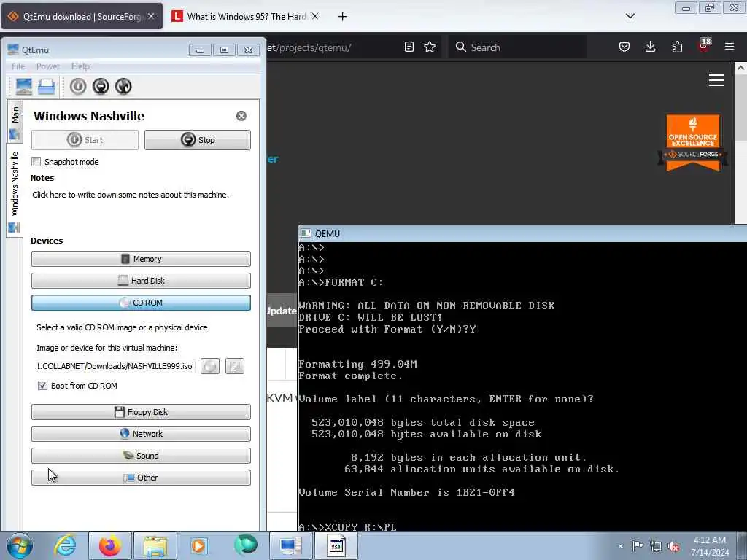Open the Firefox application menu
Screen dimensions: 747x560
coord(729,47)
